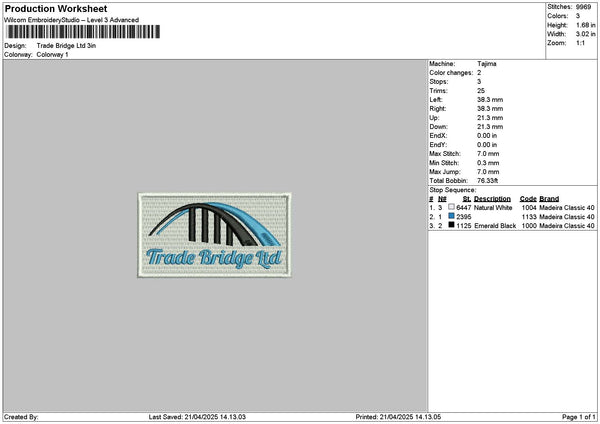Click the 'Production Worksheet' title
Viewport: 600px width, 424px height.
point(56,8)
